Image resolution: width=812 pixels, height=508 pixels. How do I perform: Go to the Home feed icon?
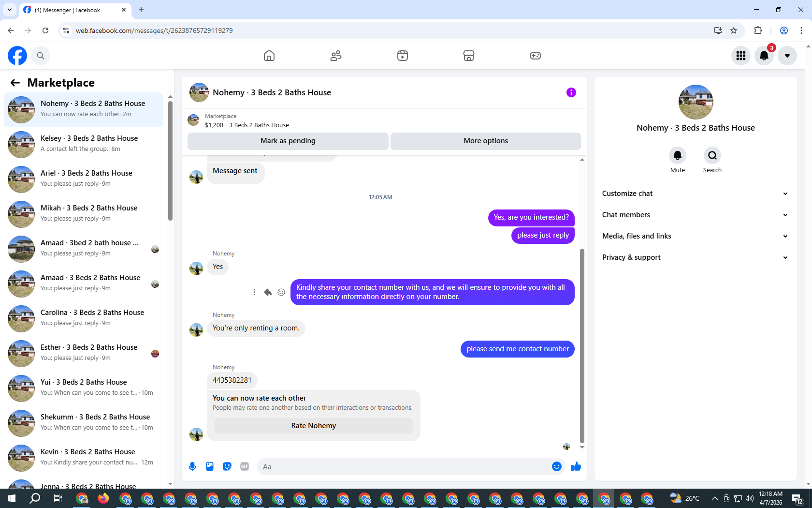[269, 56]
